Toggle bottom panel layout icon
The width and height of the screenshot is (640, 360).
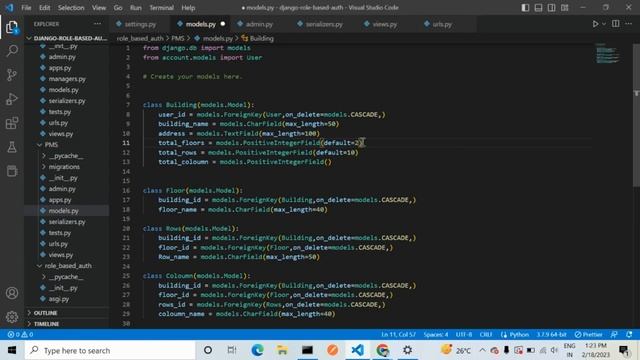(x=538, y=8)
